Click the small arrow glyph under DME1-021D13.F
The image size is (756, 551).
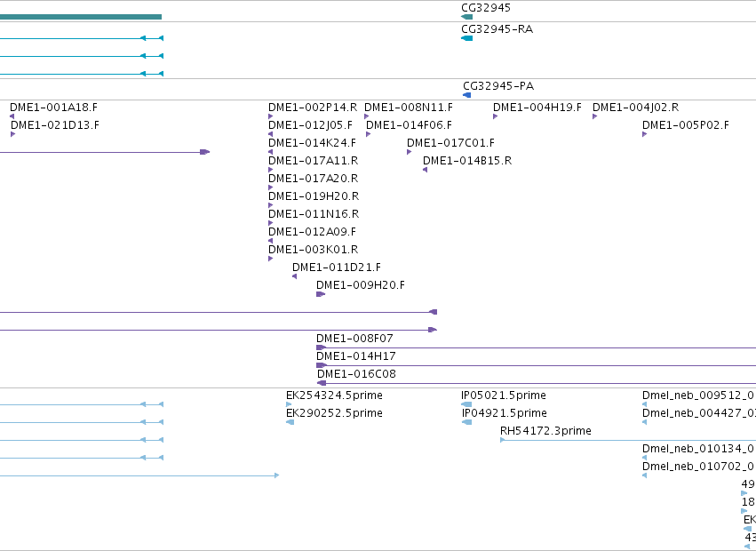pyautogui.click(x=13, y=134)
